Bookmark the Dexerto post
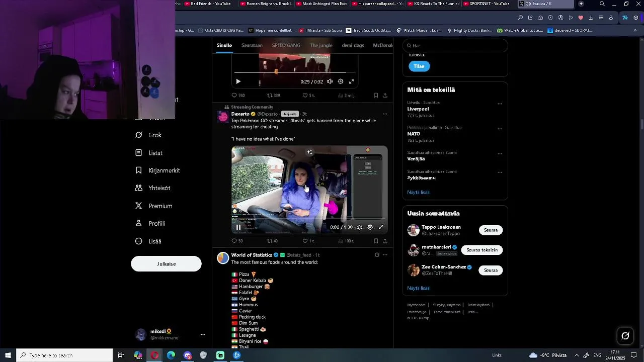This screenshot has height=362, width=644. coord(376,241)
